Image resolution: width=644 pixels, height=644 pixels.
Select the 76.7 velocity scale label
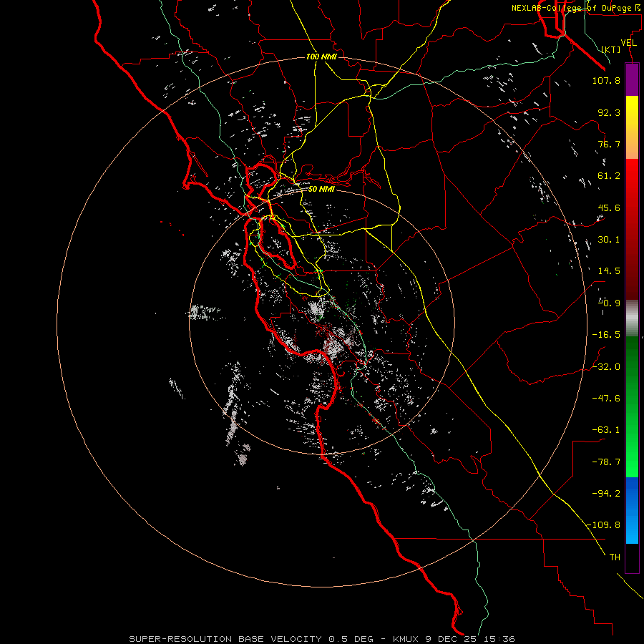pyautogui.click(x=609, y=144)
